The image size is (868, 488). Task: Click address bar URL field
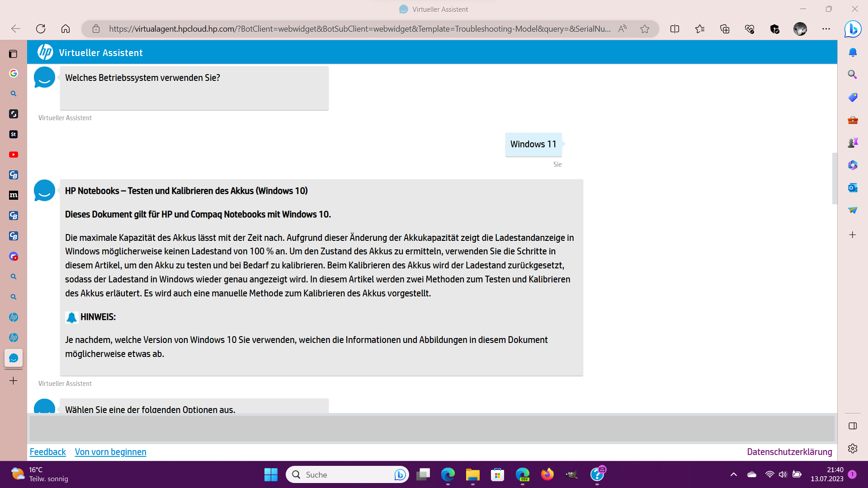(359, 29)
